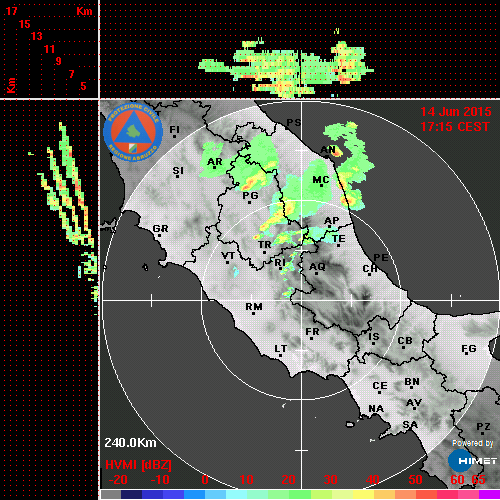The image size is (500, 500).
Task: Click the date '14 Jun 2015'
Action: point(456,112)
